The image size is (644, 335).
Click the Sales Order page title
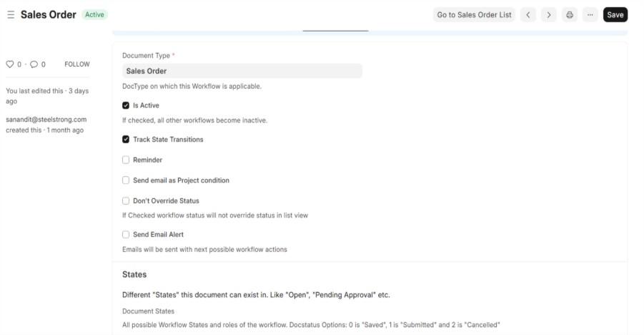(x=49, y=14)
